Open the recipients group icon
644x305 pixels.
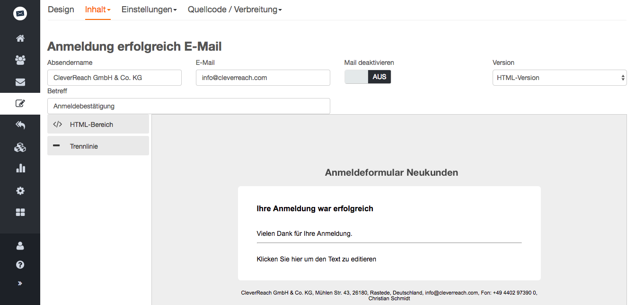(x=20, y=60)
